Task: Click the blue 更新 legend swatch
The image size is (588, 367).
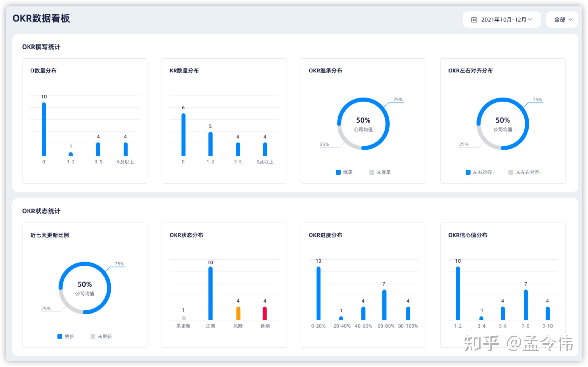Action: [x=60, y=336]
